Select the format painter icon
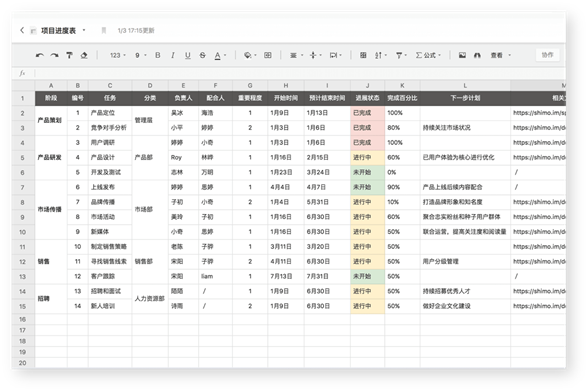The height and width of the screenshot is (391, 588). 69,55
